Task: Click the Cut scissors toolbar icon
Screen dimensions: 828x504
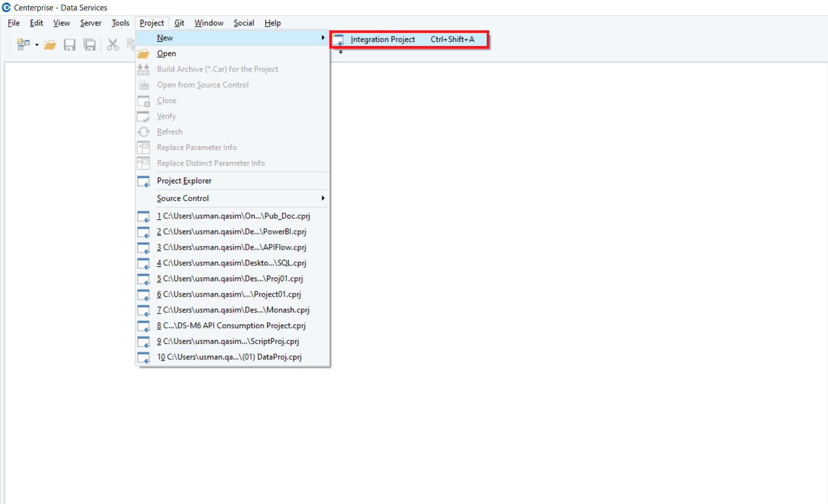Action: coord(113,45)
